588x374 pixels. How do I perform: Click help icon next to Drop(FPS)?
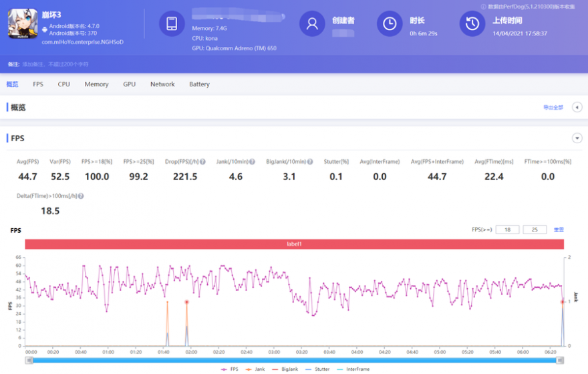pos(202,162)
